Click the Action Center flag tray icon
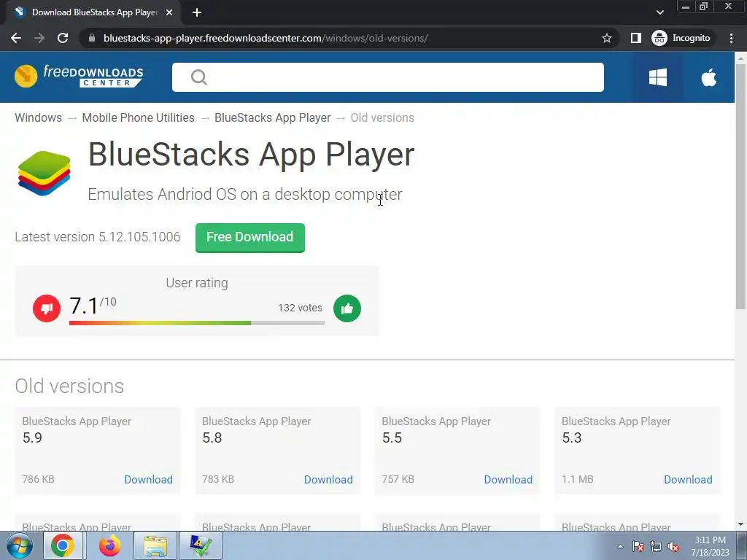 tap(638, 546)
